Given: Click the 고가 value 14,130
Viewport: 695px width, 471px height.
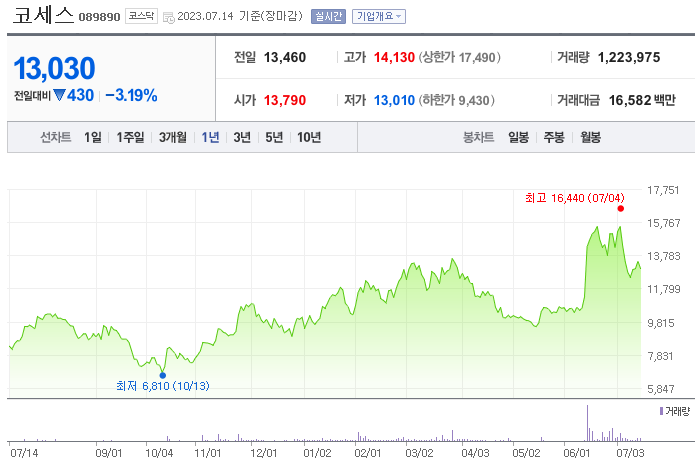Looking at the screenshot, I should [394, 57].
